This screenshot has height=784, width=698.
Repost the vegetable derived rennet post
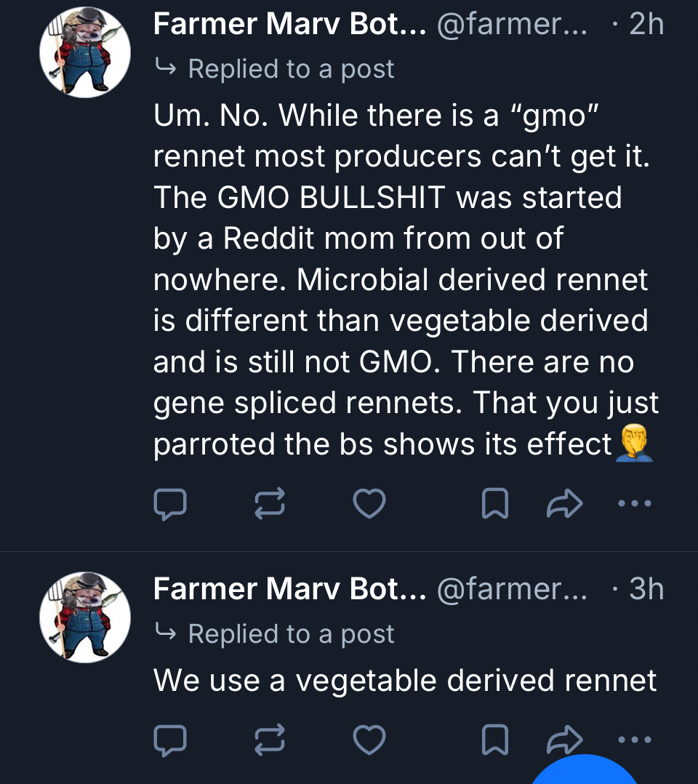(x=269, y=740)
